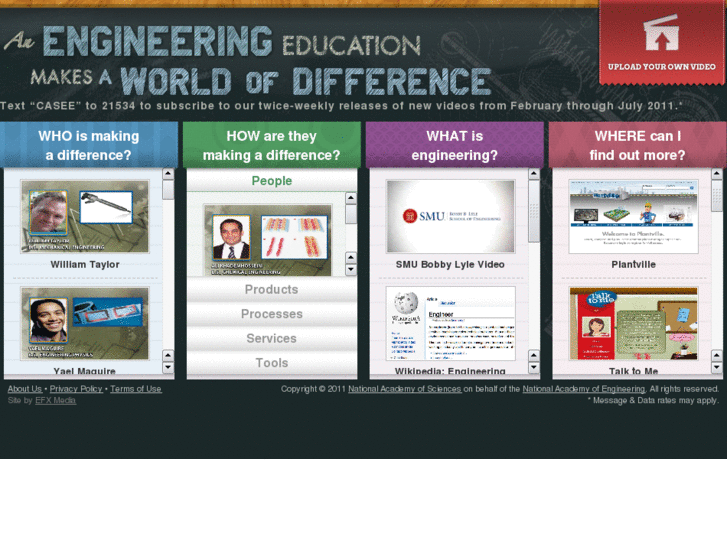Open the WHAT is engineering tab

tap(454, 145)
